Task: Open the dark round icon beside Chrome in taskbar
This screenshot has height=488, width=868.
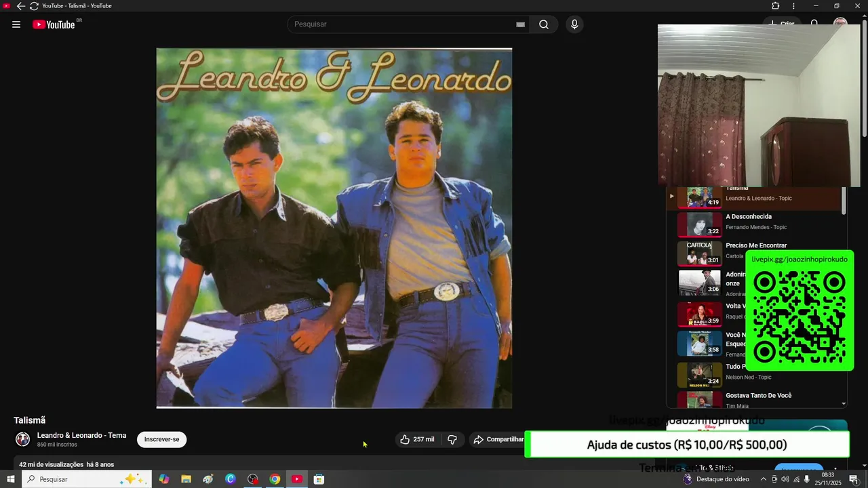Action: click(253, 479)
